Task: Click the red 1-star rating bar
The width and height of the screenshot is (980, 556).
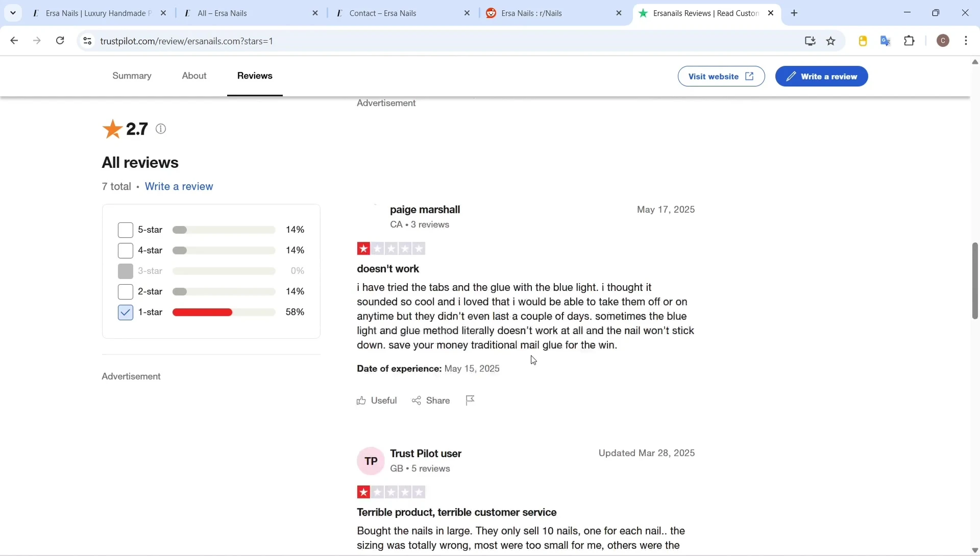Action: coord(224,313)
